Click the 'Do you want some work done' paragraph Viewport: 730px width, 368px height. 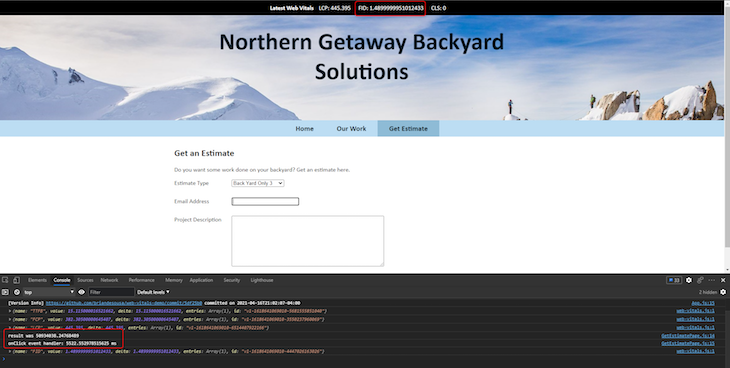[262, 170]
